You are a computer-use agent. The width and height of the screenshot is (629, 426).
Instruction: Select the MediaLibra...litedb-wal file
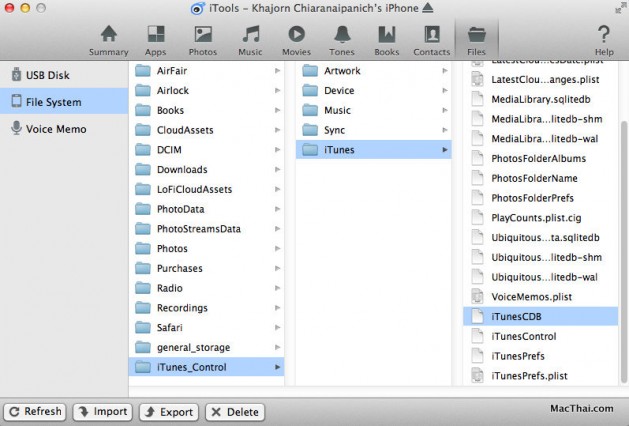tap(540, 139)
